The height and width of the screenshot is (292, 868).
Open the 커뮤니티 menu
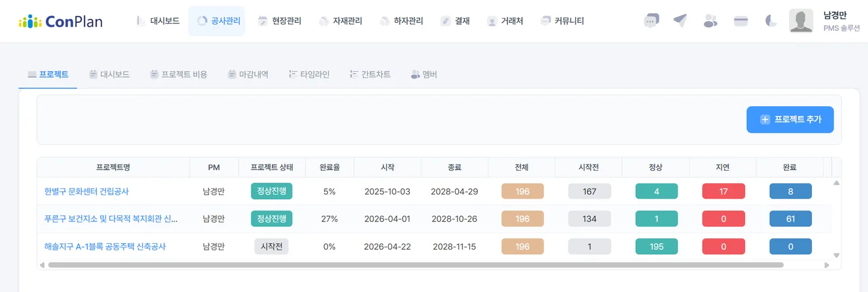[x=562, y=21]
